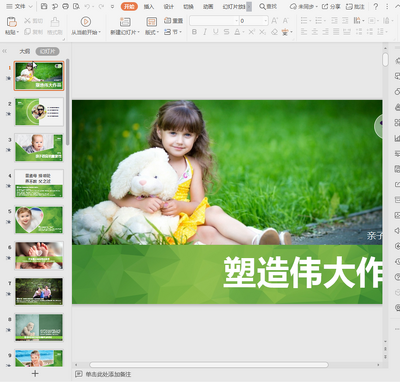
Task: Click the Search (查找) magnifier button
Action: tap(268, 6)
